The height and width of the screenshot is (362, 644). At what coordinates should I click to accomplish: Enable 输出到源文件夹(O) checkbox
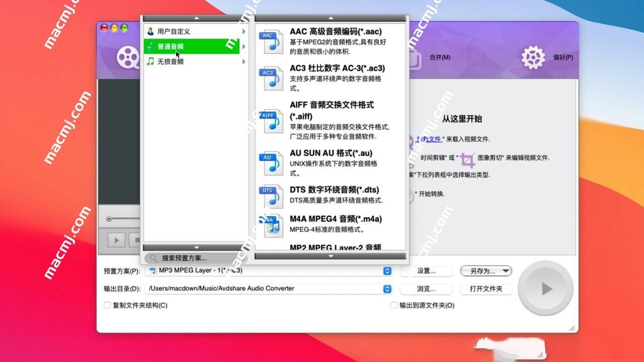coord(394,305)
